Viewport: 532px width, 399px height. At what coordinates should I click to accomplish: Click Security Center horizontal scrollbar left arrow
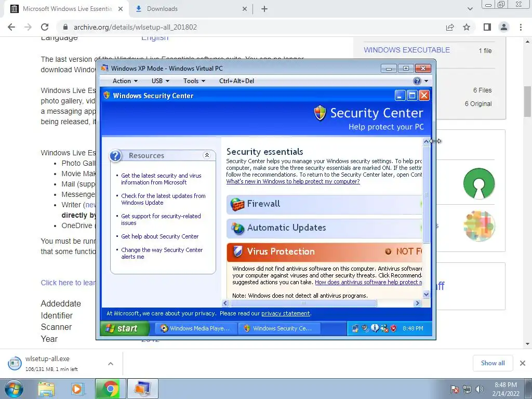click(x=225, y=303)
